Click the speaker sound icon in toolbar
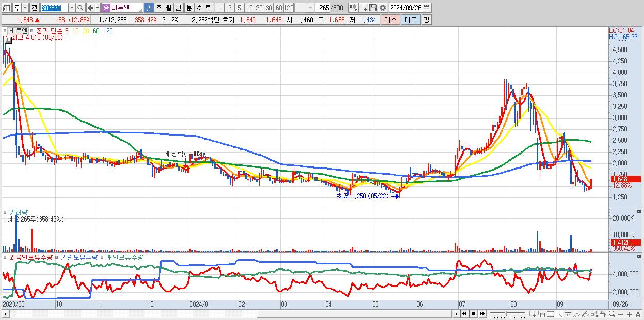The image size is (644, 320). [90, 8]
